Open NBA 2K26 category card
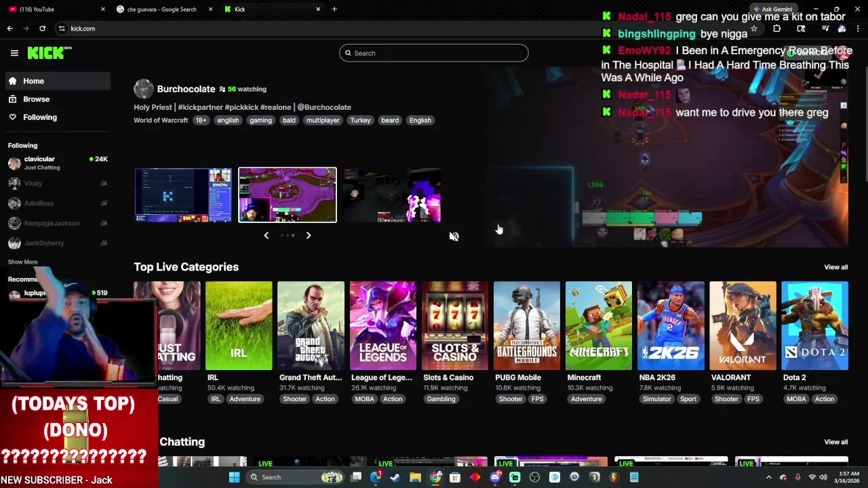868x488 pixels. click(x=671, y=325)
